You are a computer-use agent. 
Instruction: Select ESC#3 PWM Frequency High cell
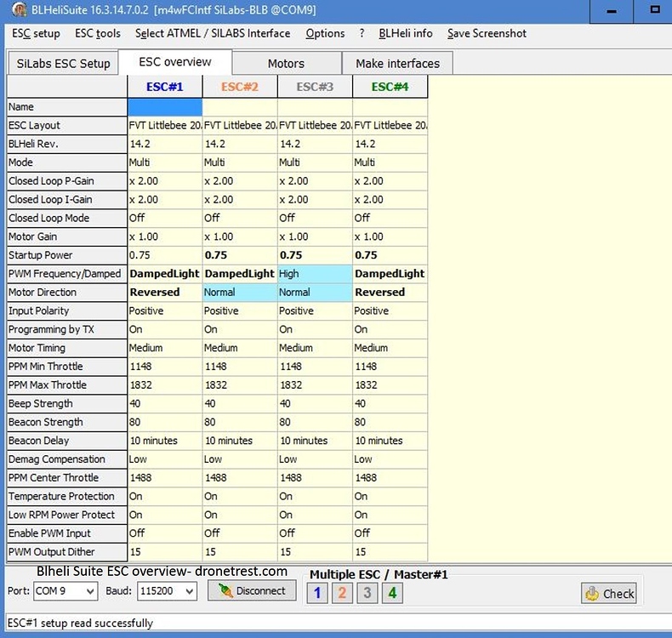coord(315,274)
